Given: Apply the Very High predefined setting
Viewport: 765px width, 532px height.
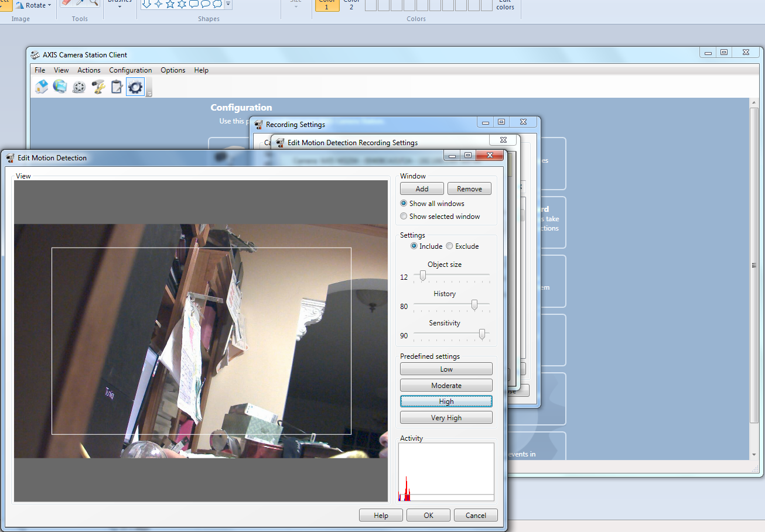Looking at the screenshot, I should tap(446, 417).
